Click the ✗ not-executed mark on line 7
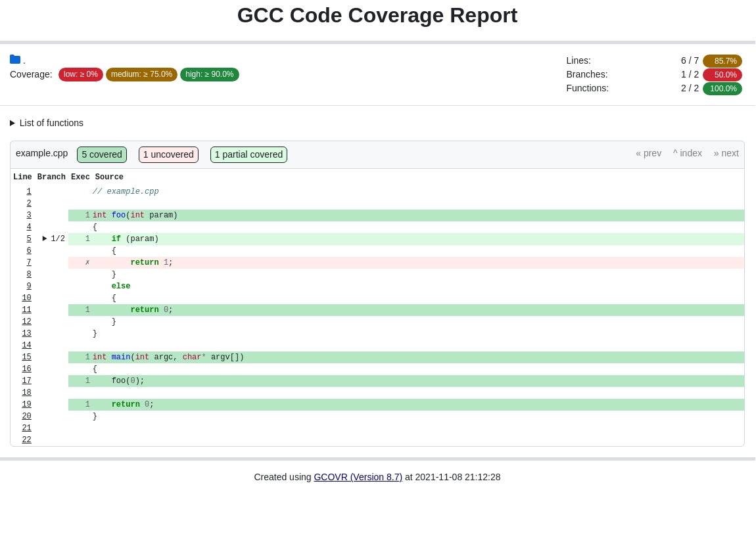This screenshot has width=756, height=542. pos(87,262)
